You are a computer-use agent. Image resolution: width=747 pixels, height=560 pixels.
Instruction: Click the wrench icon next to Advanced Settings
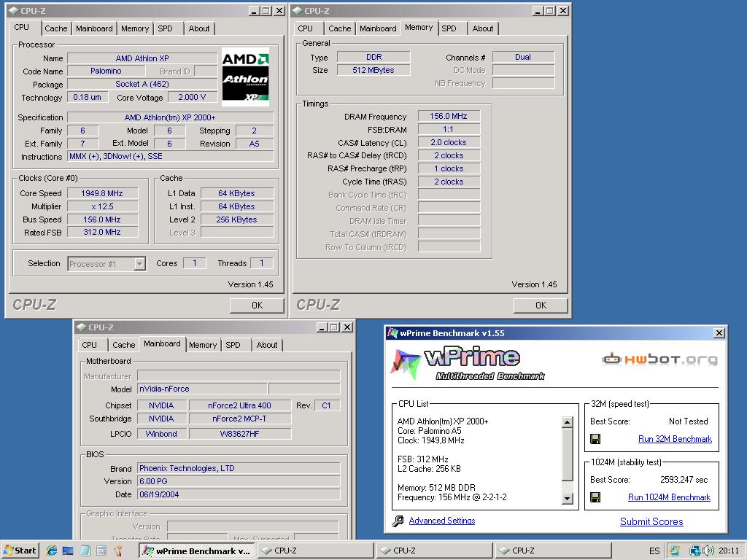tap(398, 521)
